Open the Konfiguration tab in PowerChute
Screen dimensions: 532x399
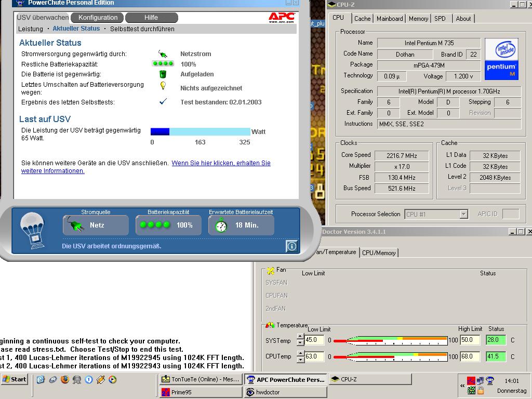point(98,17)
